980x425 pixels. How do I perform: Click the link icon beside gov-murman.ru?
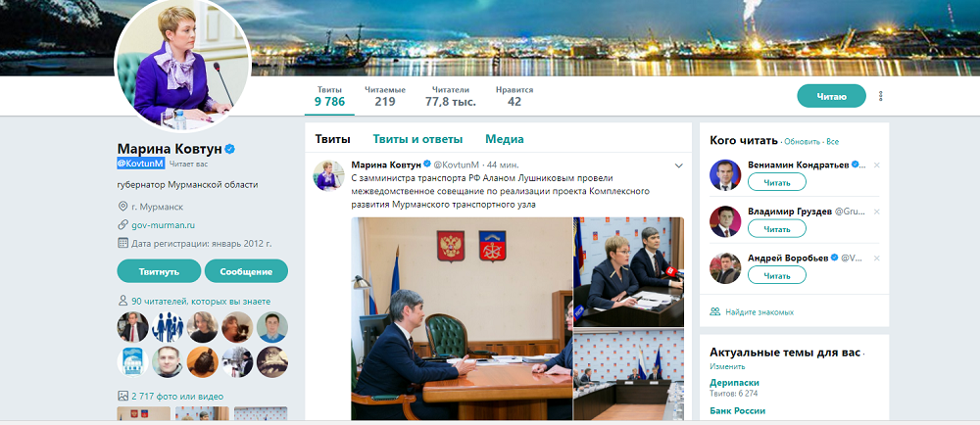click(122, 224)
